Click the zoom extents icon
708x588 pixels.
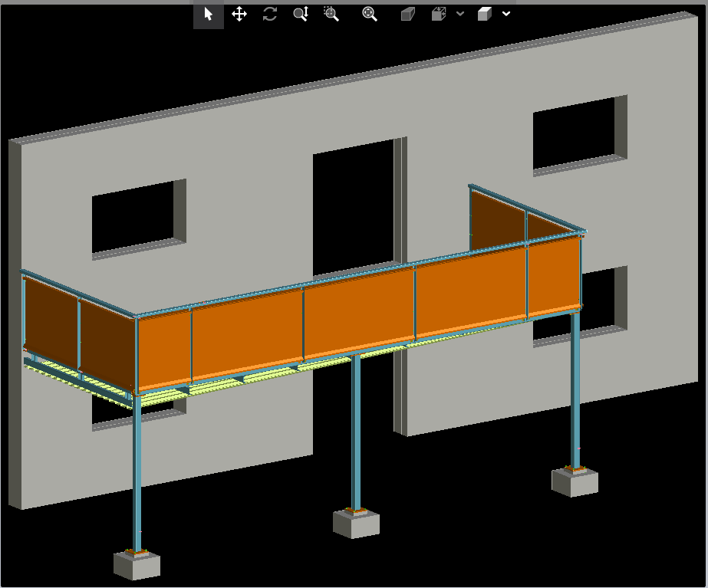(x=370, y=15)
